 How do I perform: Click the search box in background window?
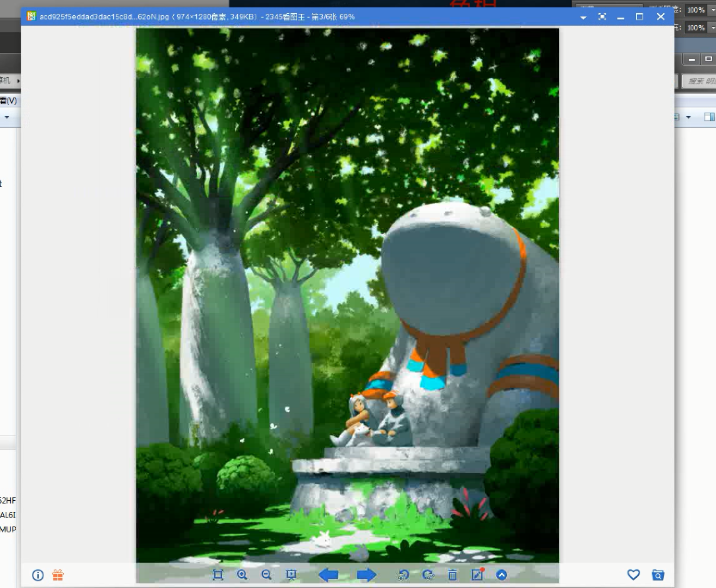coord(699,81)
